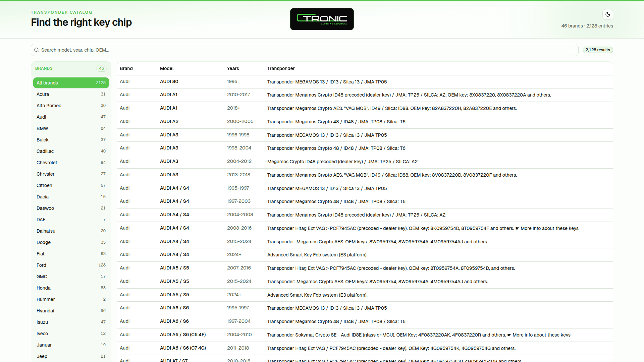Click the 46 brands count badge

tap(101, 68)
